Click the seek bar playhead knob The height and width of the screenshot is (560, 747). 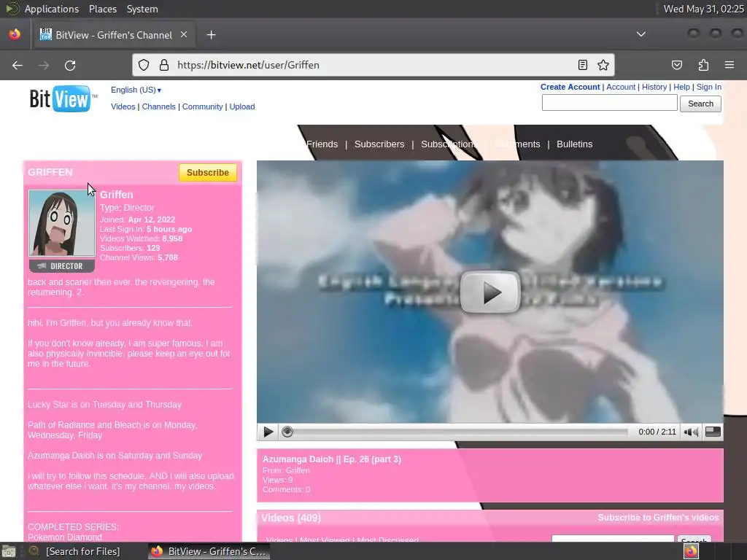[287, 432]
